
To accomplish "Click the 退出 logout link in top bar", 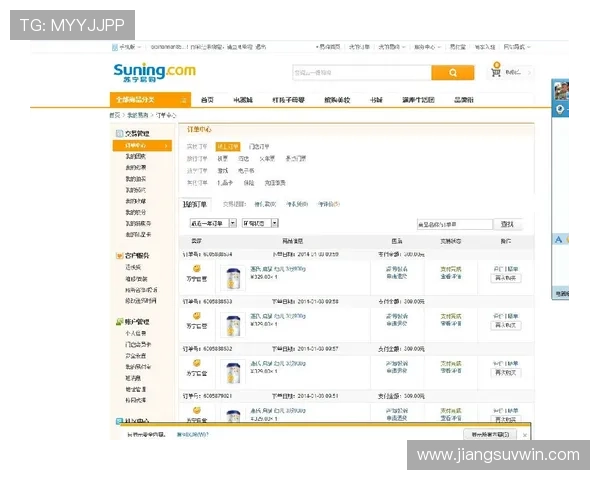I will pyautogui.click(x=261, y=47).
